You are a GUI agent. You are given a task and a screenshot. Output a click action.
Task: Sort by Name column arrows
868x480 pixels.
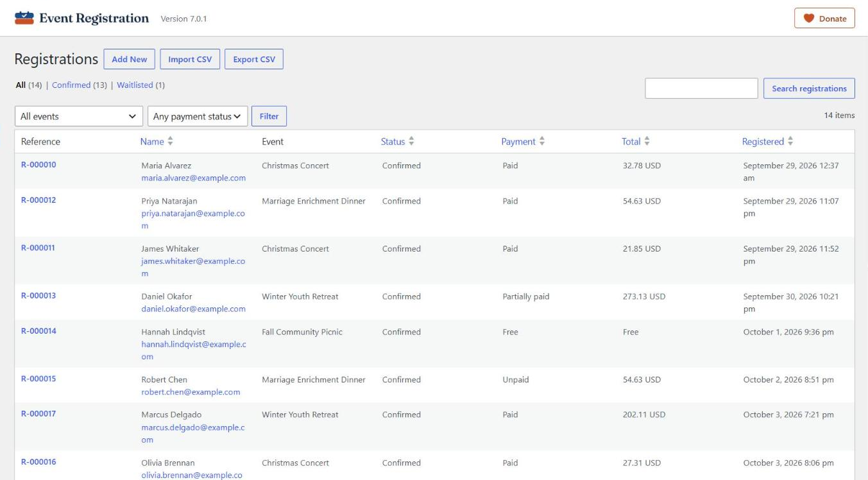coord(170,141)
